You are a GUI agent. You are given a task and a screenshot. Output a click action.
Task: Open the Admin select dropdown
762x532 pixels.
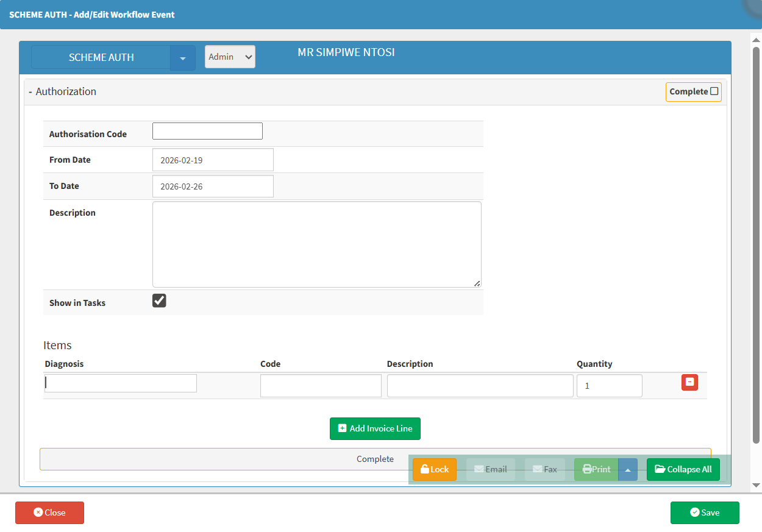point(230,57)
